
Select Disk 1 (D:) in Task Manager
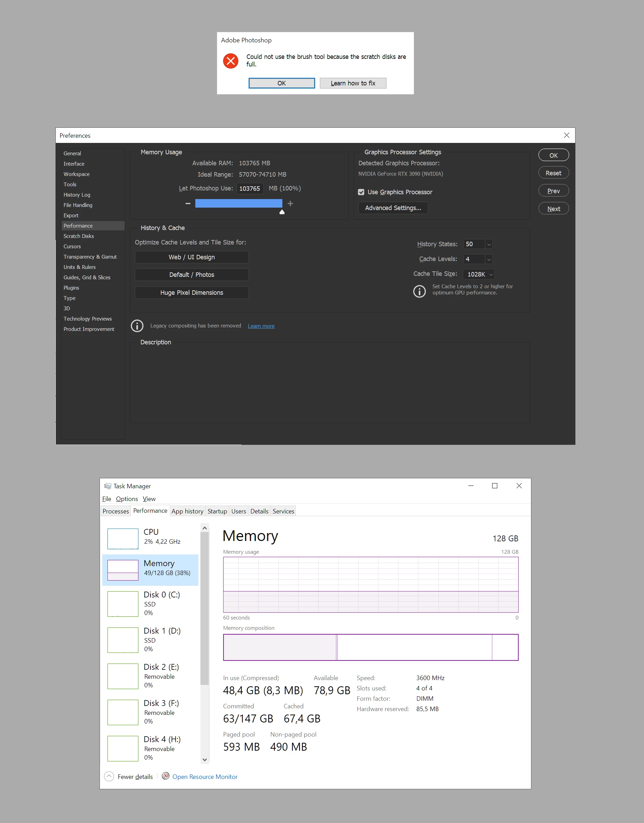click(150, 640)
